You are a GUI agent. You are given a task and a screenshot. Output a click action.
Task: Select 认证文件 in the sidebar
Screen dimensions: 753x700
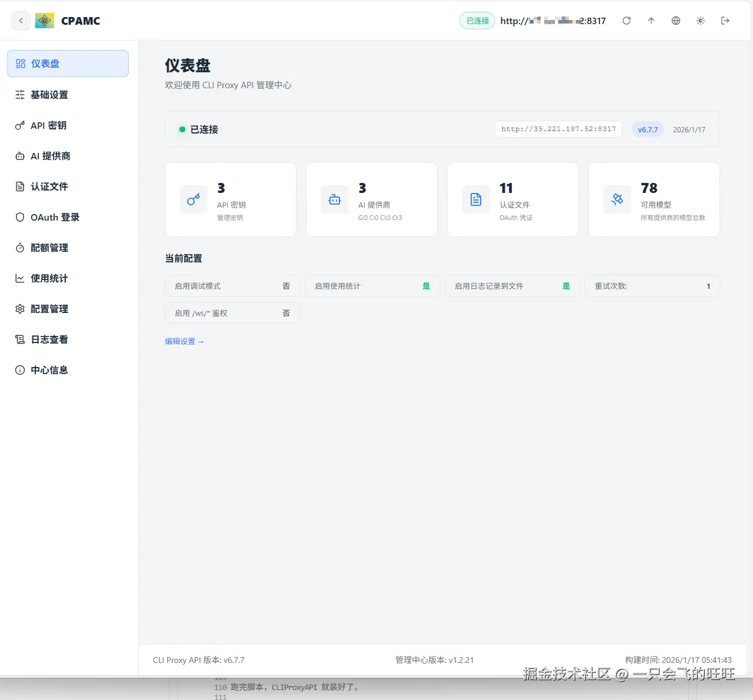tap(68, 186)
